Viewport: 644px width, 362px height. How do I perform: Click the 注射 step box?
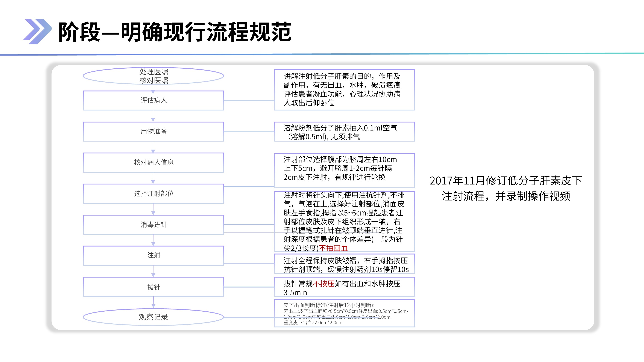(x=153, y=255)
